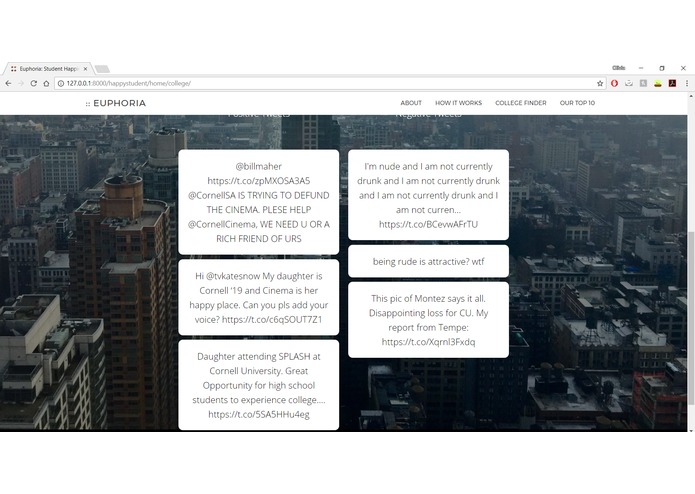Open the Chrome three-dot menu
The image size is (695, 494).
click(687, 83)
